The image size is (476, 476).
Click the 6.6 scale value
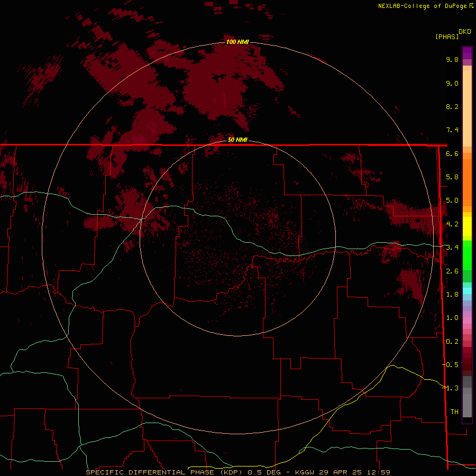point(452,153)
